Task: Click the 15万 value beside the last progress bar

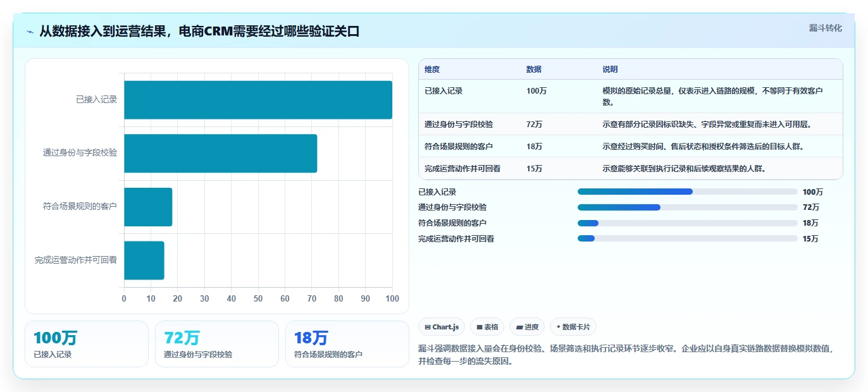Action: pyautogui.click(x=810, y=239)
